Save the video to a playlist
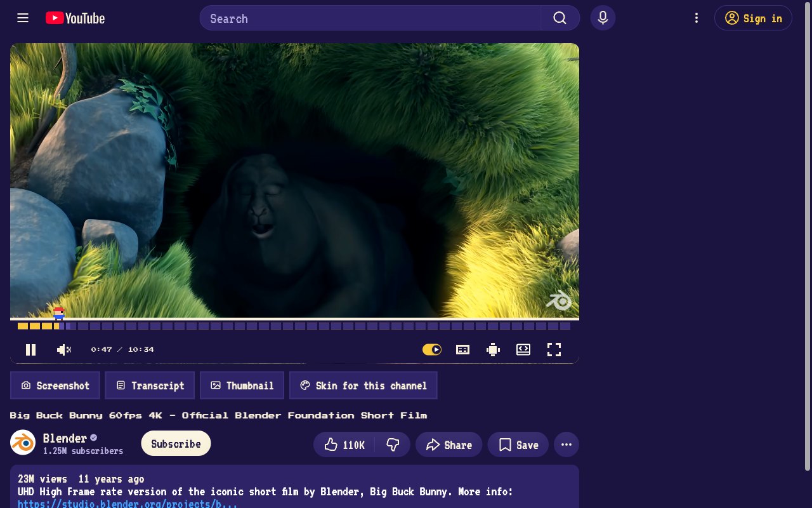Image resolution: width=812 pixels, height=508 pixels. [x=518, y=444]
